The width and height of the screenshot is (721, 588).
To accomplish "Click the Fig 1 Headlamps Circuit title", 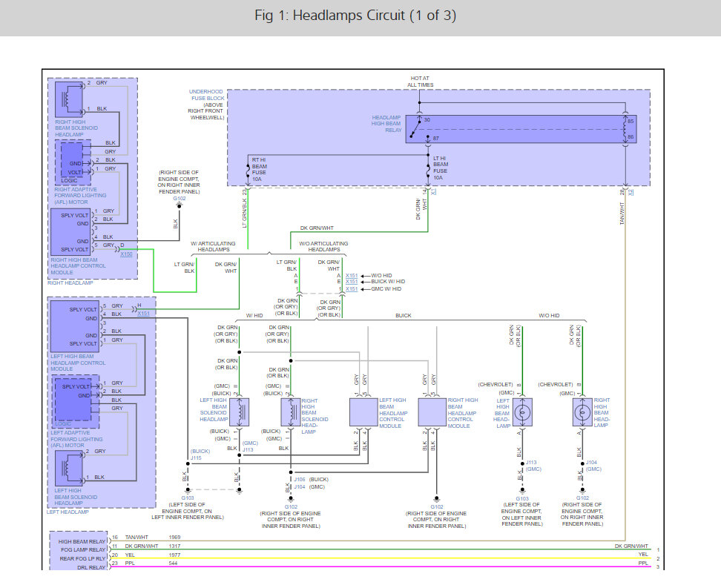I will click(355, 16).
